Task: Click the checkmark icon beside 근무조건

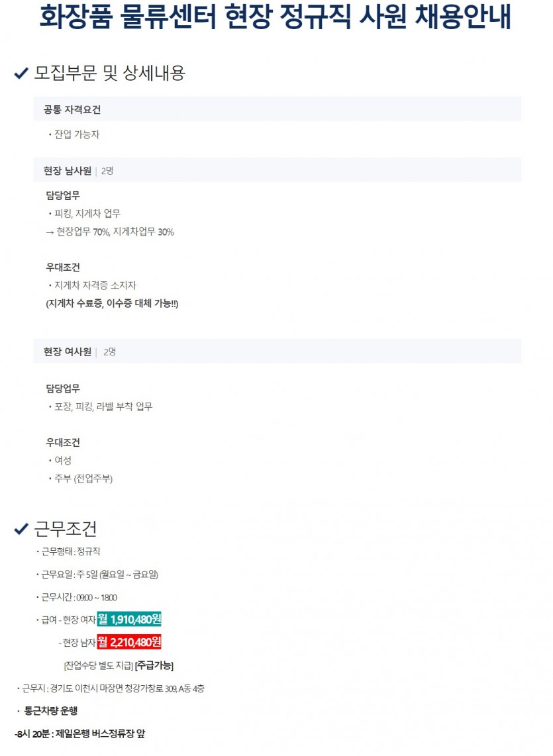Action: coord(21,529)
